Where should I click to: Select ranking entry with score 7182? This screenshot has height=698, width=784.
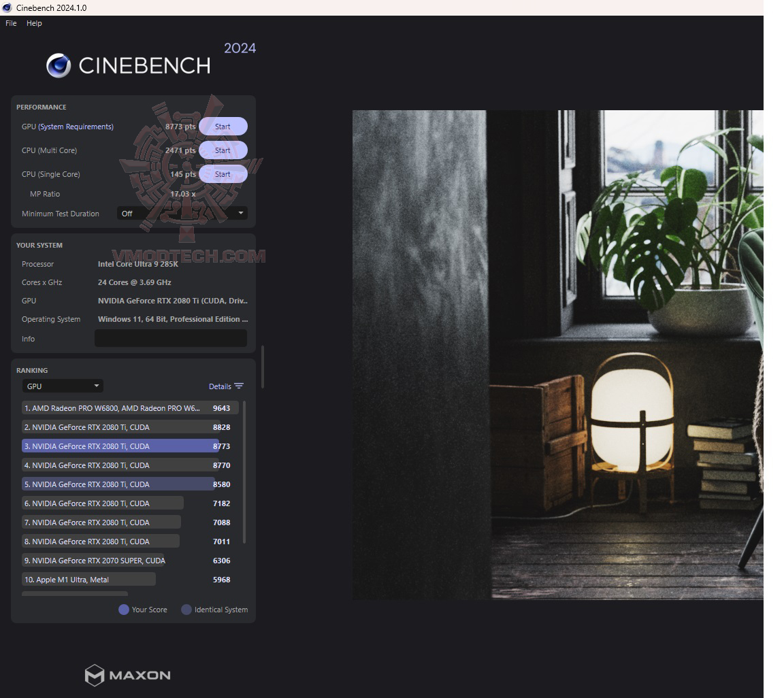(x=129, y=503)
